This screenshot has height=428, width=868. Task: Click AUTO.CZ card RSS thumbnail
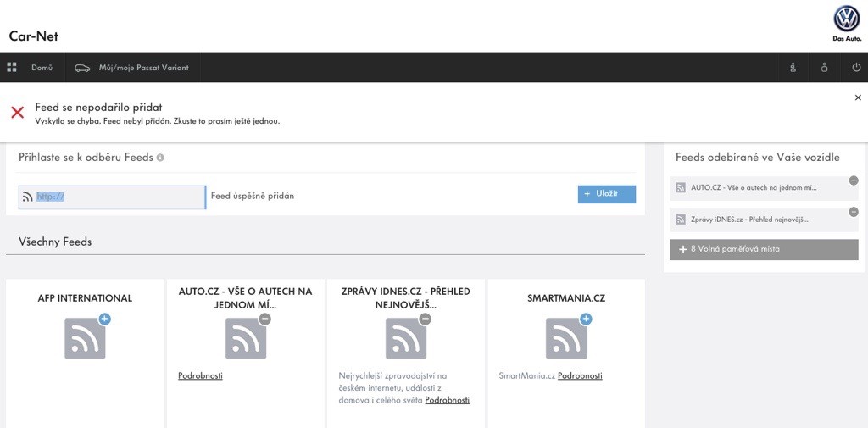coord(245,338)
